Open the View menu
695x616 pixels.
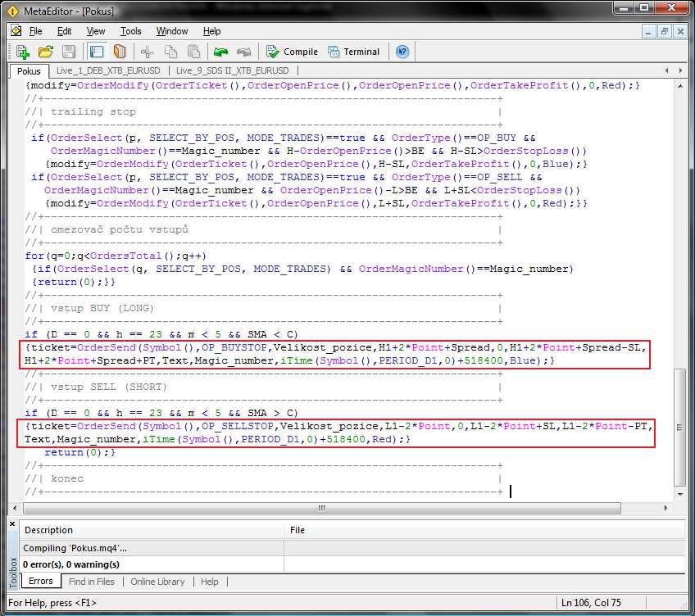(96, 31)
